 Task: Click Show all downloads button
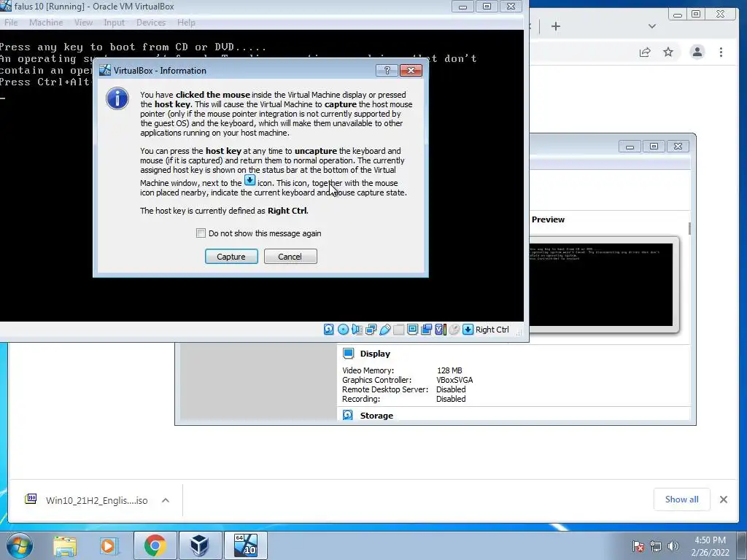pos(682,499)
